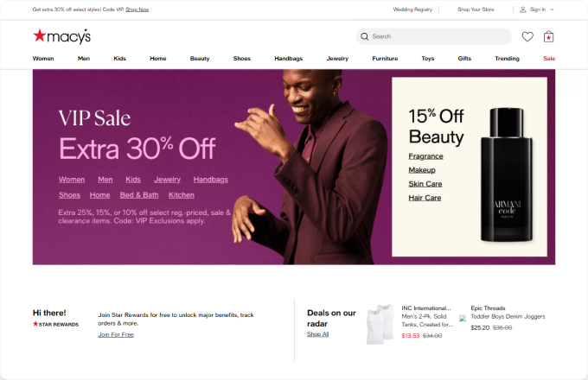Open INC International Men's 2-Pk. Solid Tanks
The width and height of the screenshot is (588, 380).
coord(427,316)
